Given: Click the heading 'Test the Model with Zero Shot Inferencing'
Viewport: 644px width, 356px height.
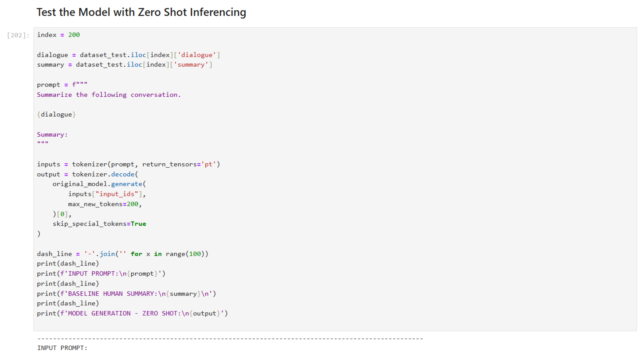Looking at the screenshot, I should tap(141, 12).
